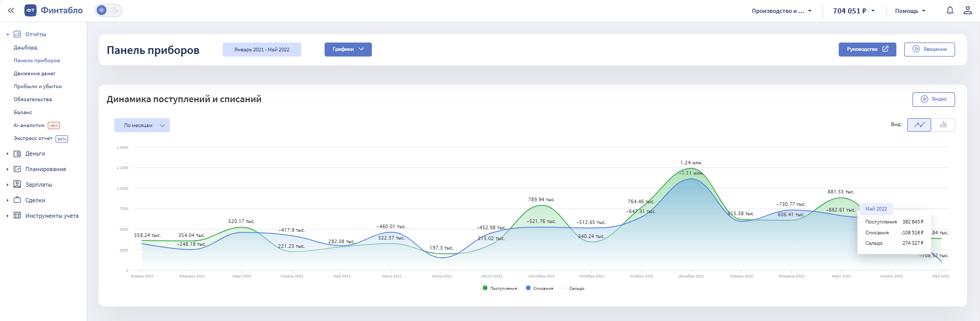Open the Графики dropdown
980x321 pixels.
pyautogui.click(x=348, y=49)
